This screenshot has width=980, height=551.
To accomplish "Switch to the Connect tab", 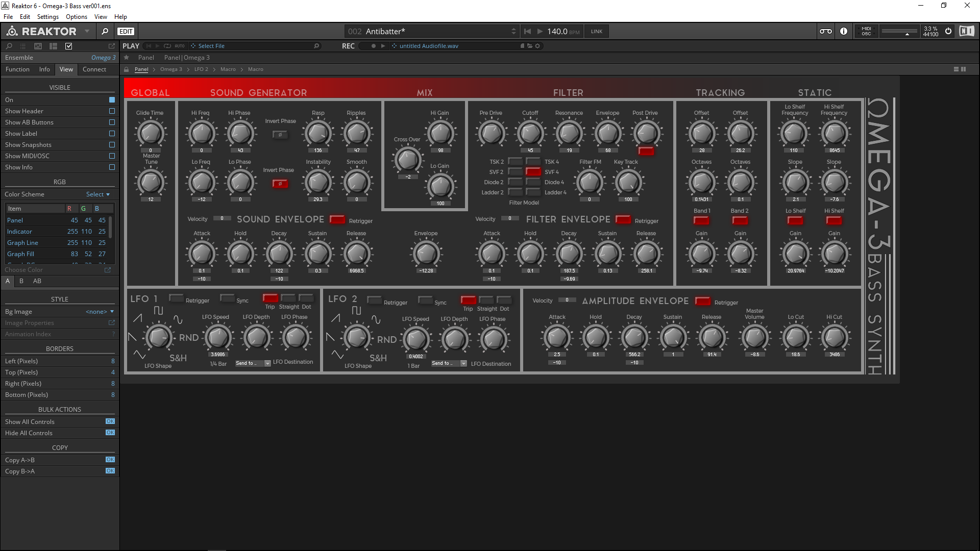I will 94,69.
